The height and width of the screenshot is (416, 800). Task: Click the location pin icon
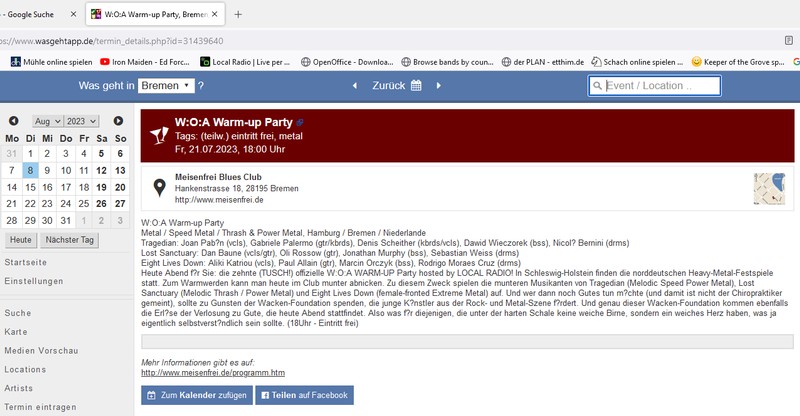click(160, 188)
